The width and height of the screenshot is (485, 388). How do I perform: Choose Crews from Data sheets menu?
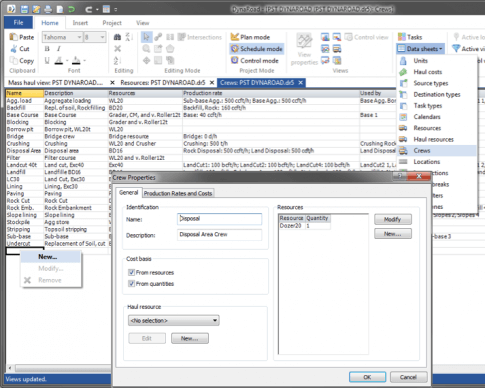tap(437, 151)
